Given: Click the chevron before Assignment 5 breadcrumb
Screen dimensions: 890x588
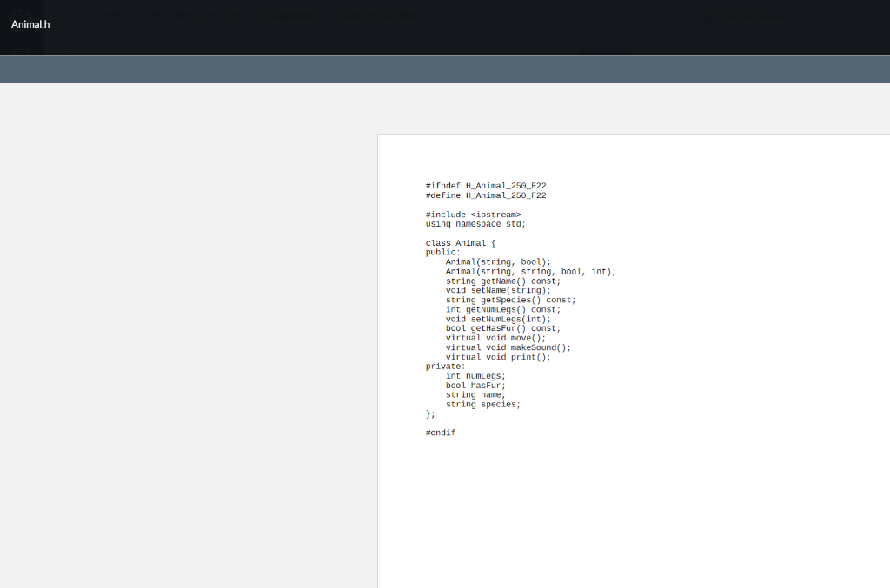Looking at the screenshot, I should pos(259,16).
